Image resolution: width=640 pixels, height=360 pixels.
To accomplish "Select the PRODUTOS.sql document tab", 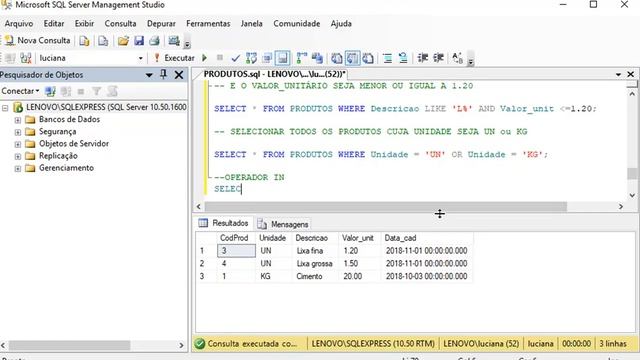I will 274,74.
